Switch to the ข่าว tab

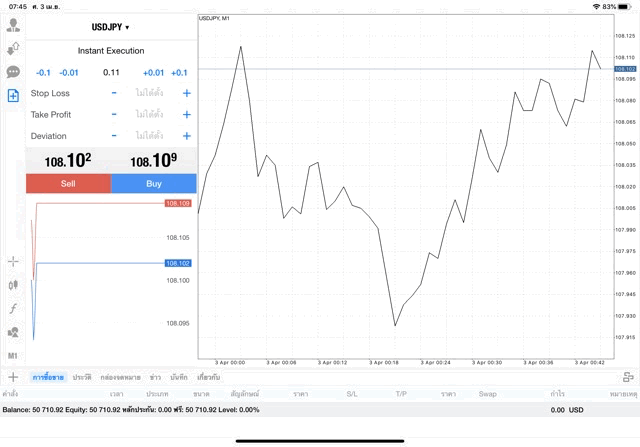point(155,377)
